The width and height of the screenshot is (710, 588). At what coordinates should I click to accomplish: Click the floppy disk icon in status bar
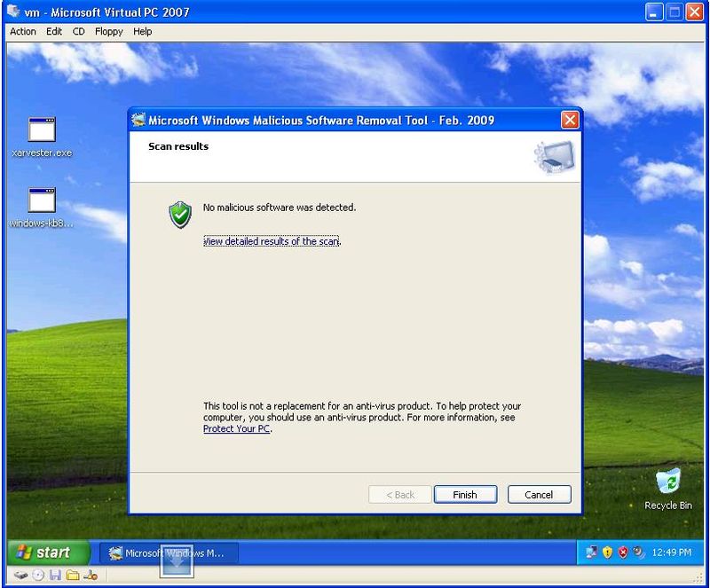55,575
